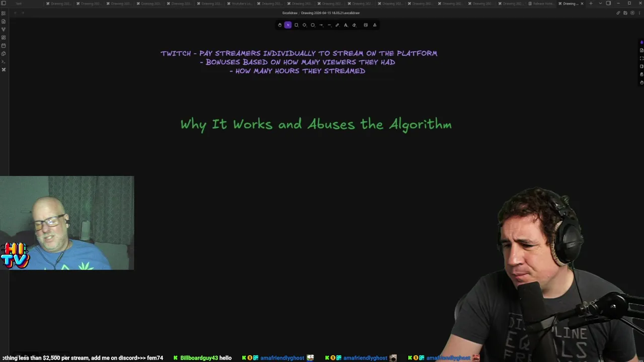Select the 'Why It Works and Abuses the Algorithm' text
Image resolution: width=644 pixels, height=362 pixels.
coord(316,125)
